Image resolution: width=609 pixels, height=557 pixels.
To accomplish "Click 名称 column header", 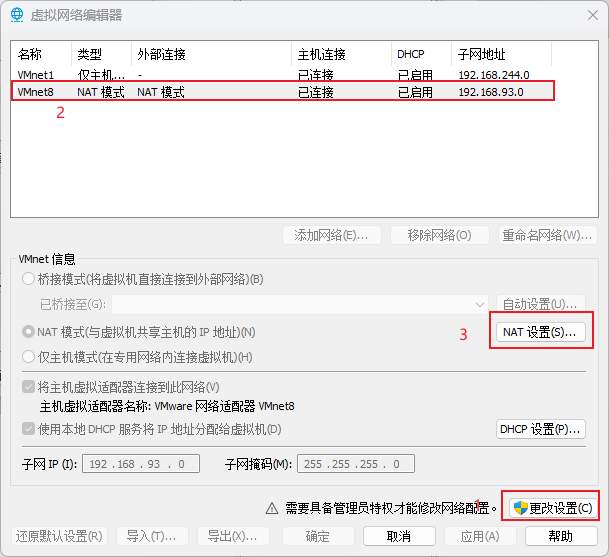I will click(x=41, y=54).
